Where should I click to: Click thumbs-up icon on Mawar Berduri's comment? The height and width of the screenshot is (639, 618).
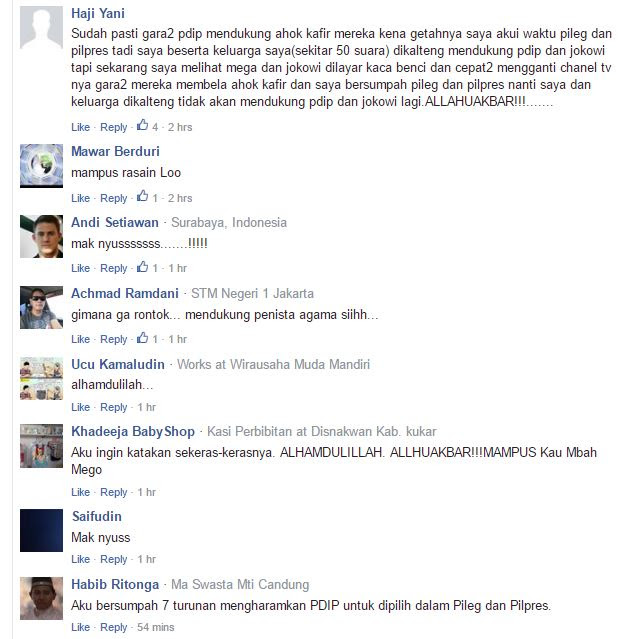coord(142,196)
